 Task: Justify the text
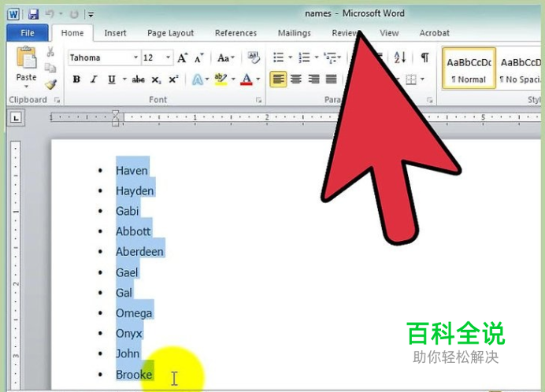(x=332, y=80)
